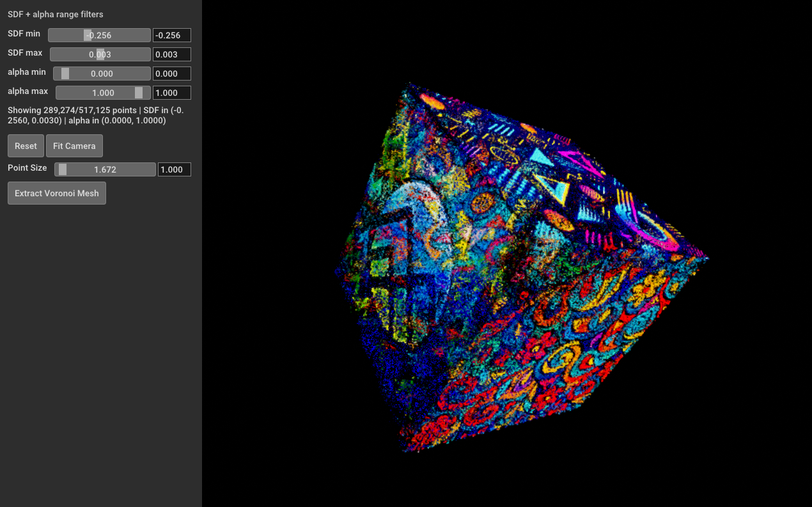This screenshot has height=507, width=812.
Task: Click the alpha max slider handle
Action: point(138,92)
